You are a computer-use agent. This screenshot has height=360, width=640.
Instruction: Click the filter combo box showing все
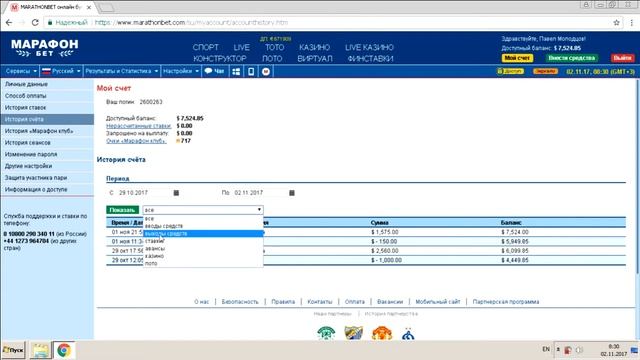coord(203,210)
